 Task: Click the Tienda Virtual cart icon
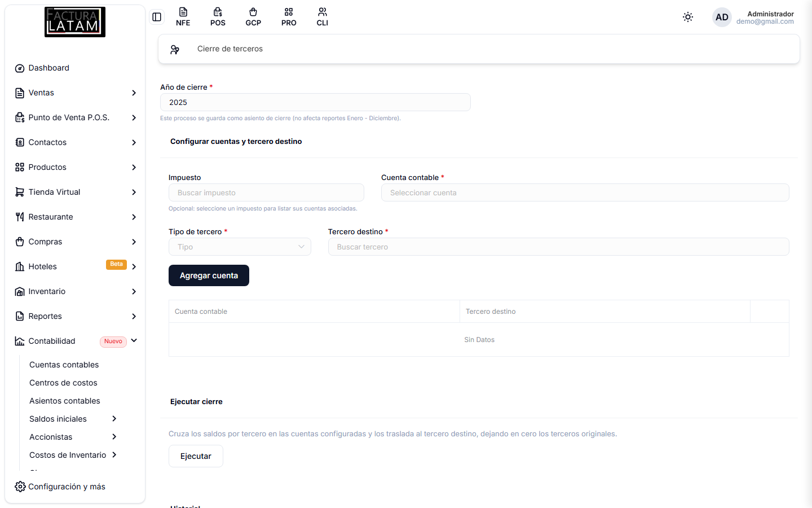[x=20, y=192]
